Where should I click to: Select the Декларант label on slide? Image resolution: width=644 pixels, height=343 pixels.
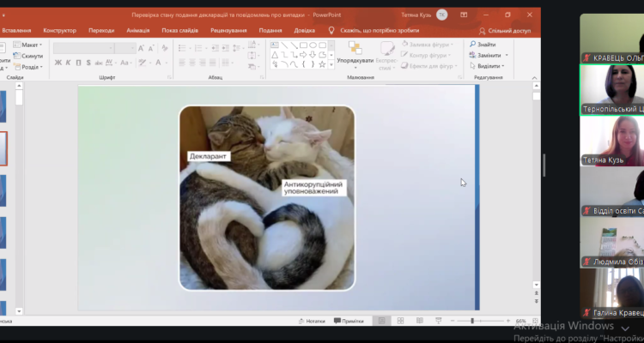(x=209, y=157)
